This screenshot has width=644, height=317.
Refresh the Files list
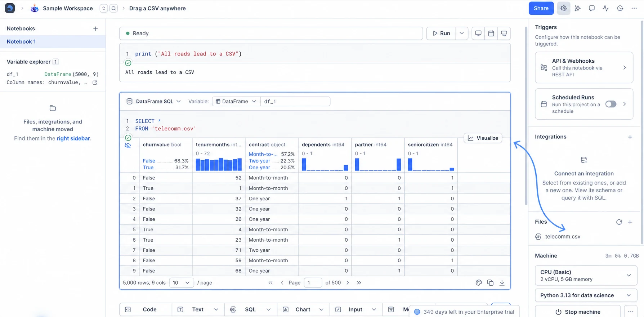coord(619,222)
